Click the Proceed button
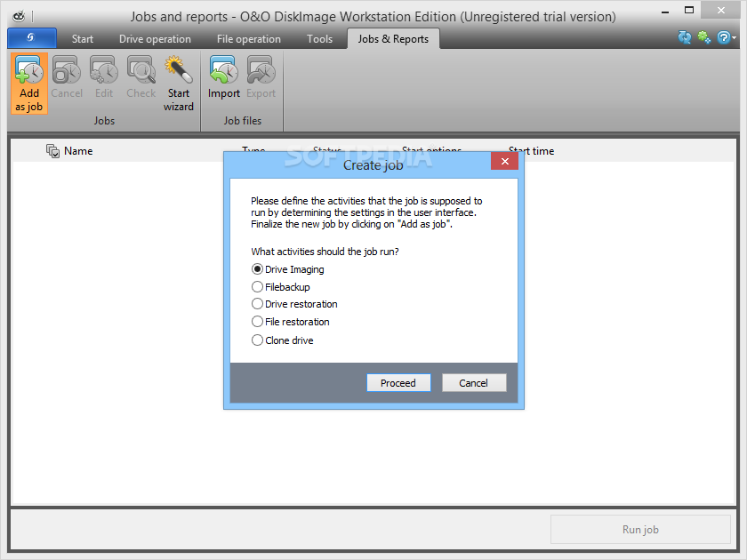747x560 pixels. click(398, 383)
